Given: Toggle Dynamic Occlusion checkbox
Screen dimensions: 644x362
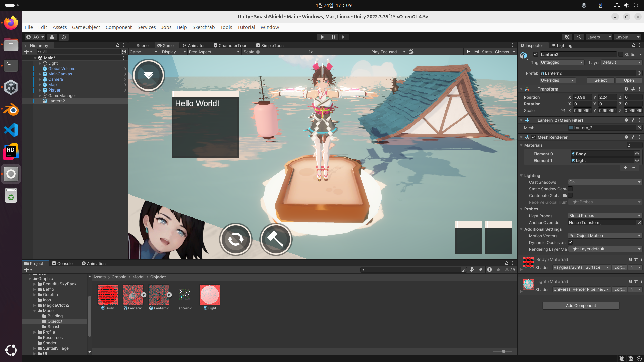Looking at the screenshot, I should point(570,242).
